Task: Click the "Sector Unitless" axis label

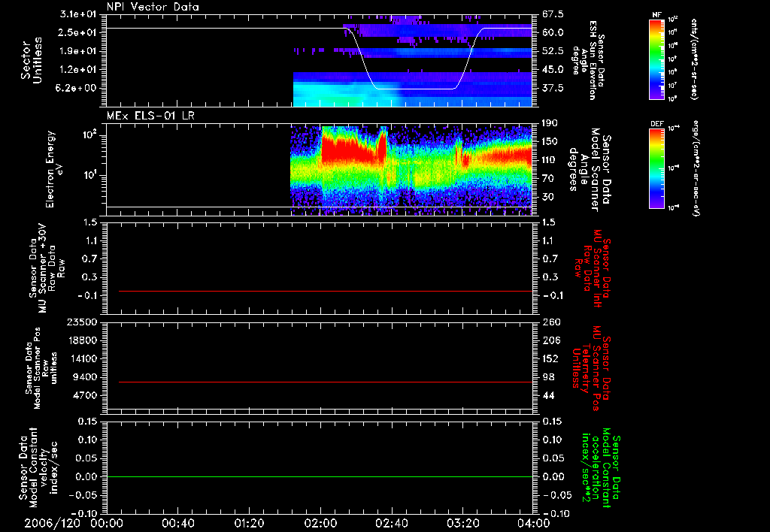Action: point(32,60)
